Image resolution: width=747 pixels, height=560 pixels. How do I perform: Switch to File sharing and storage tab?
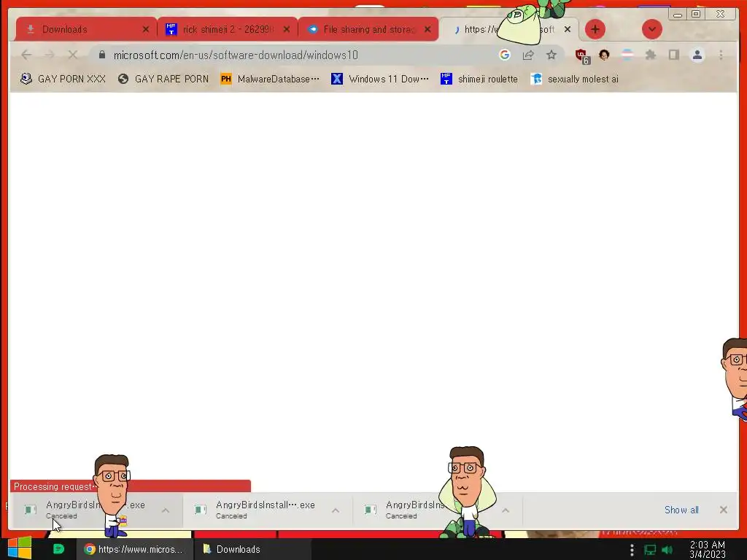coord(368,29)
